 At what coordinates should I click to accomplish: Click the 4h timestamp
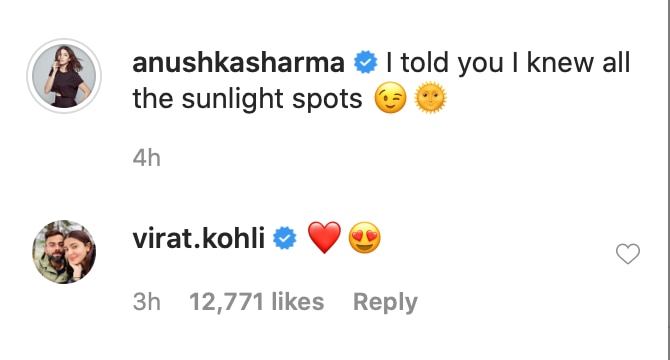(x=147, y=158)
